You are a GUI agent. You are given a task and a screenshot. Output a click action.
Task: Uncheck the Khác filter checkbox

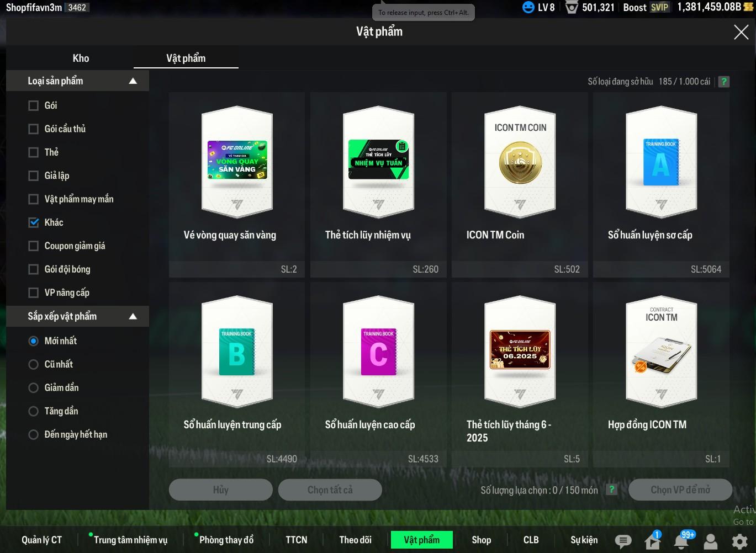(x=34, y=222)
